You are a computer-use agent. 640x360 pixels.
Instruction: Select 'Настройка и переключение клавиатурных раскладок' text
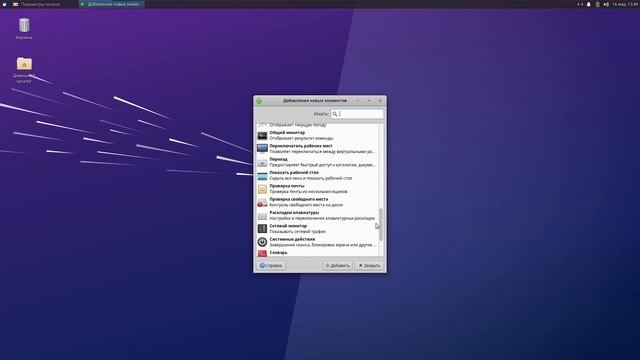point(322,218)
